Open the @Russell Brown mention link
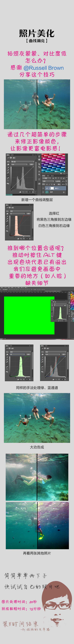Screen dimensions: 74x644 (43, 68)
